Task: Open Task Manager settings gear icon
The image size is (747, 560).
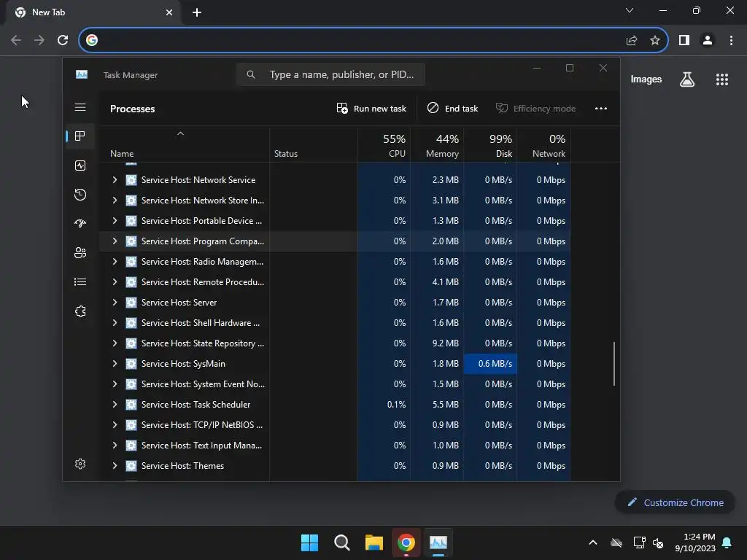Action: (80, 464)
